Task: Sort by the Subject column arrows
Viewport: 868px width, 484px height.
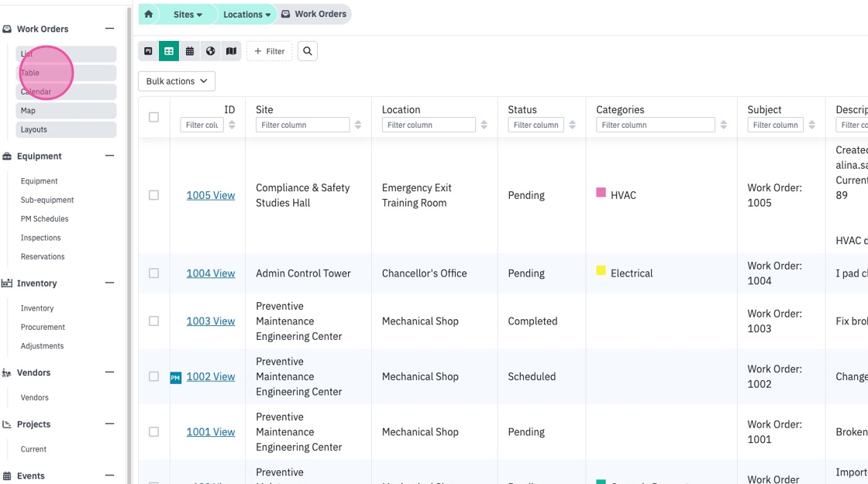Action: tap(811, 125)
